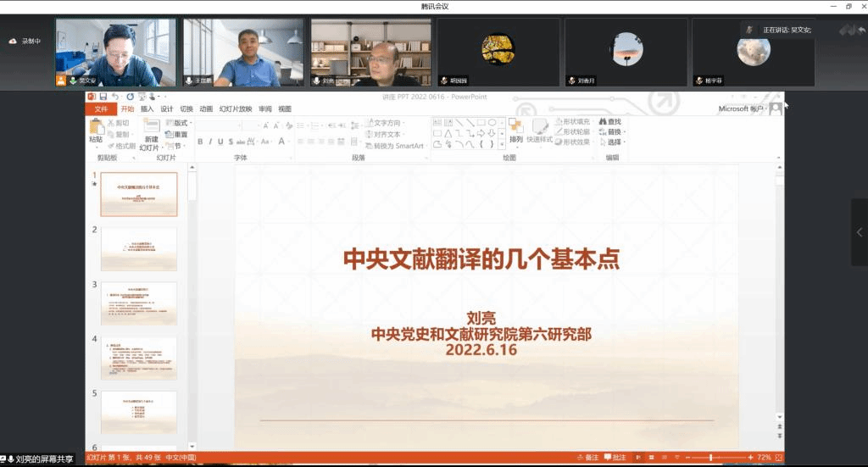The image size is (868, 467).
Task: Toggle Italic formatting button
Action: [210, 142]
